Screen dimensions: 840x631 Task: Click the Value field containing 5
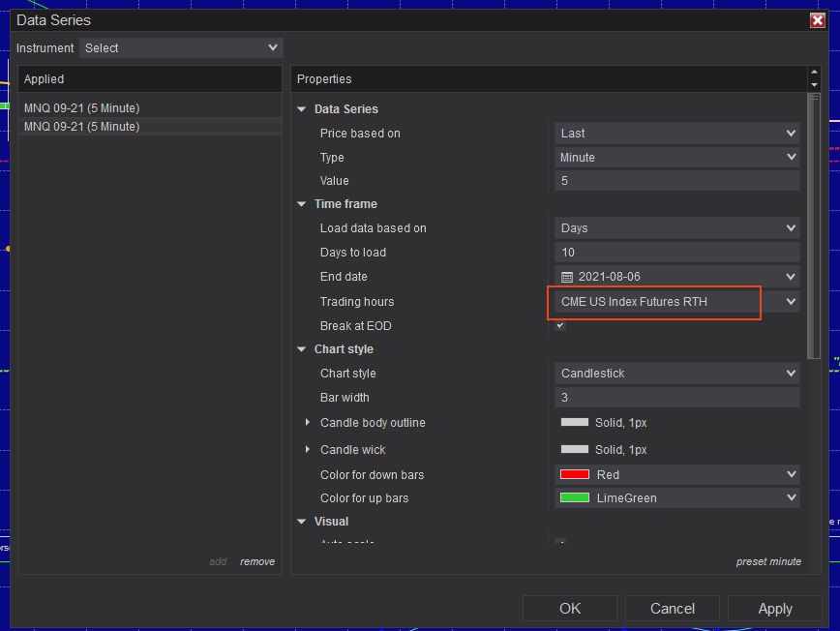tap(677, 181)
